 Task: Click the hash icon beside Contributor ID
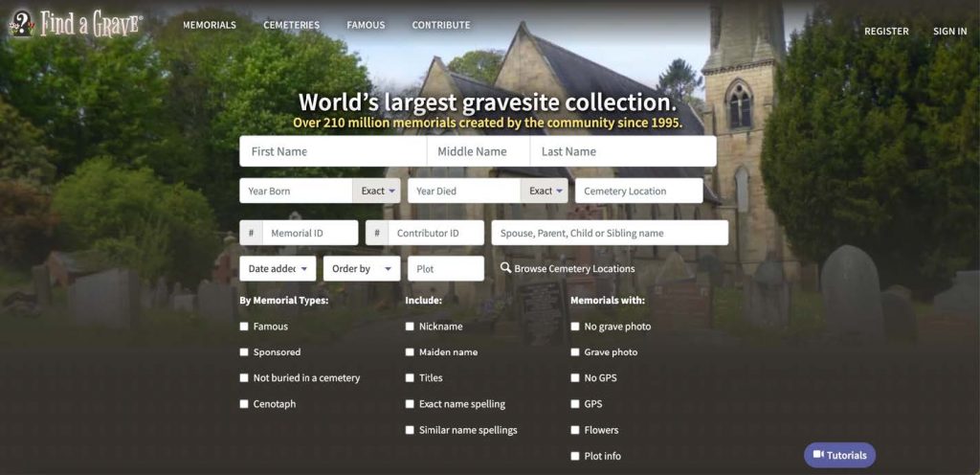pyautogui.click(x=377, y=233)
